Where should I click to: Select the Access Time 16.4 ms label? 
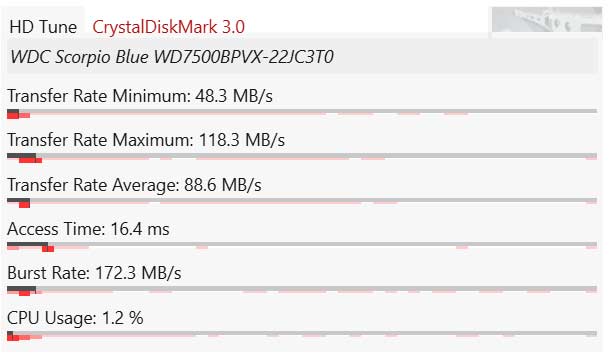88,229
